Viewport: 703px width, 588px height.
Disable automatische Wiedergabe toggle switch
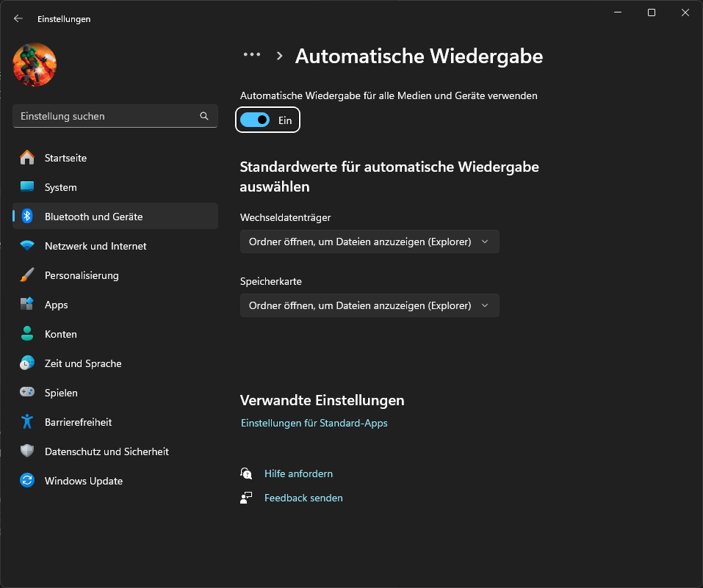[x=256, y=120]
